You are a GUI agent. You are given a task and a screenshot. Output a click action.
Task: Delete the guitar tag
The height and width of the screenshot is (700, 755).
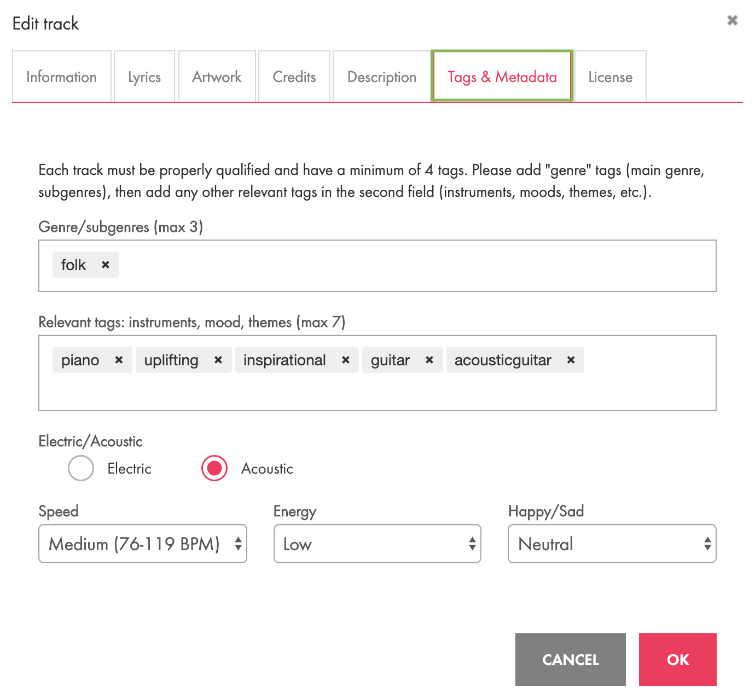click(x=429, y=360)
